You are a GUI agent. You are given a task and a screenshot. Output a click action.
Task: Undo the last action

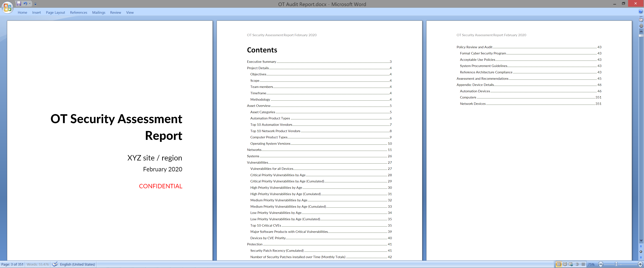coord(25,4)
